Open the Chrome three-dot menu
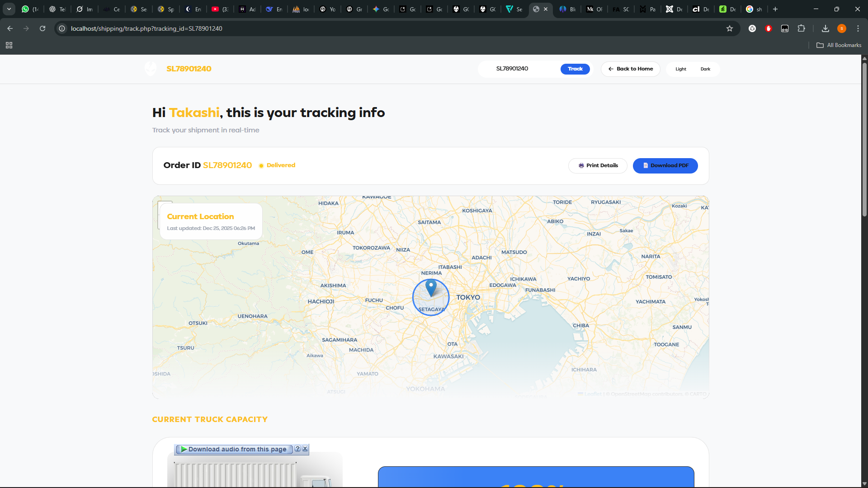 pyautogui.click(x=858, y=28)
